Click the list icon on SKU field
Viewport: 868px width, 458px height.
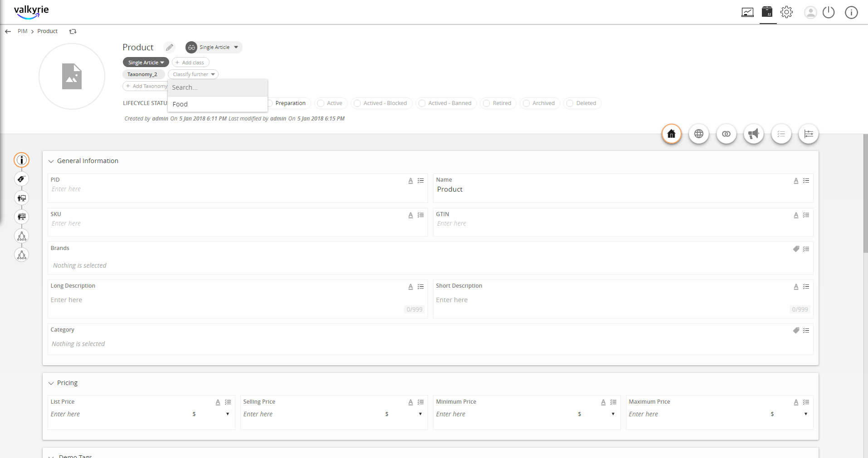420,215
